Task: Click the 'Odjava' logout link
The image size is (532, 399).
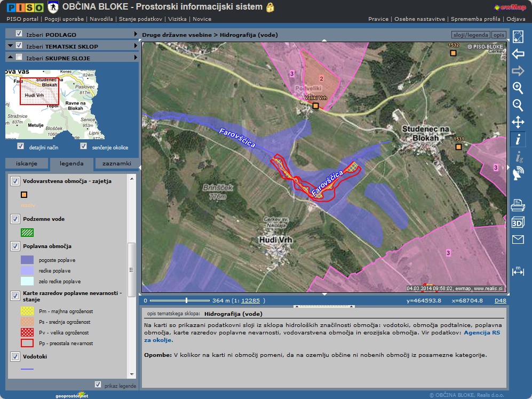Action: coord(515,19)
